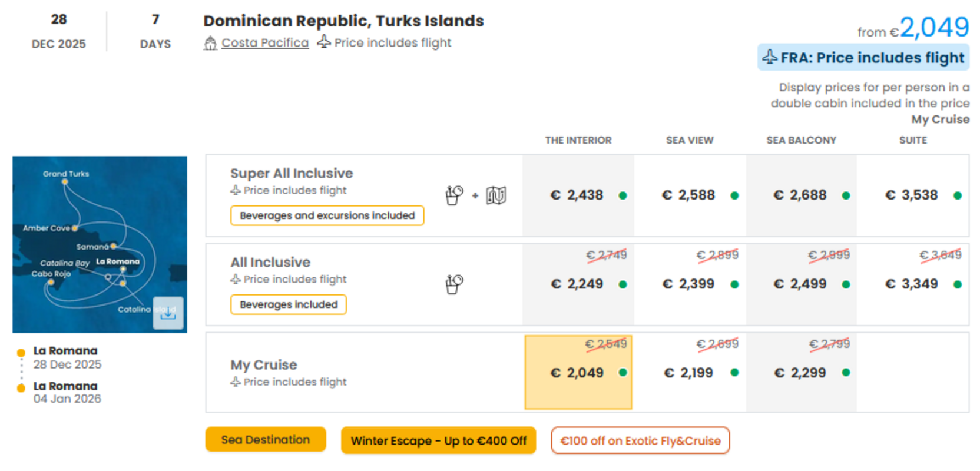Screen dimensions: 980x471
Task: Click the Sea Destination tag
Action: pos(266,440)
